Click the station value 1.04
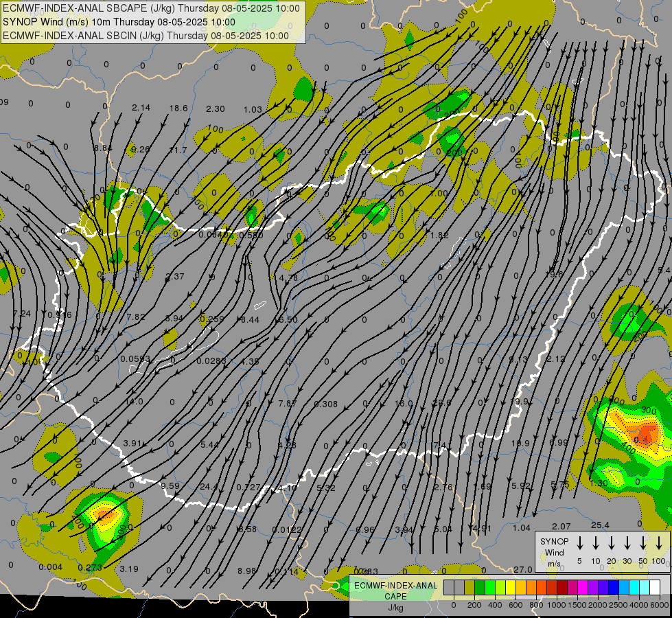This screenshot has height=618, width=672. [x=522, y=528]
